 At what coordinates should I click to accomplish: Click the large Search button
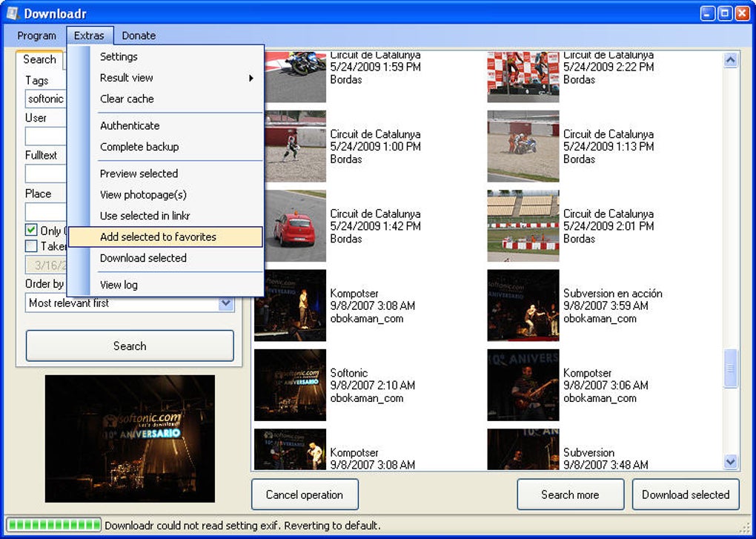130,345
